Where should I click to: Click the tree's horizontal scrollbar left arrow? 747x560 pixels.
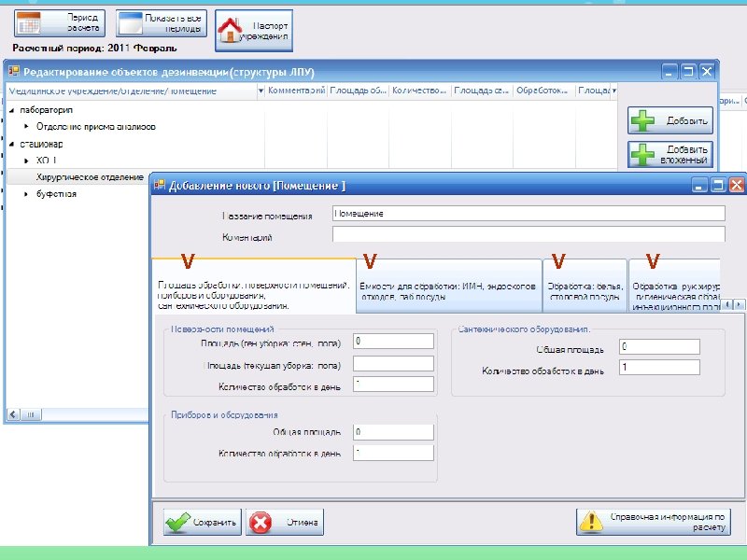pyautogui.click(x=13, y=414)
